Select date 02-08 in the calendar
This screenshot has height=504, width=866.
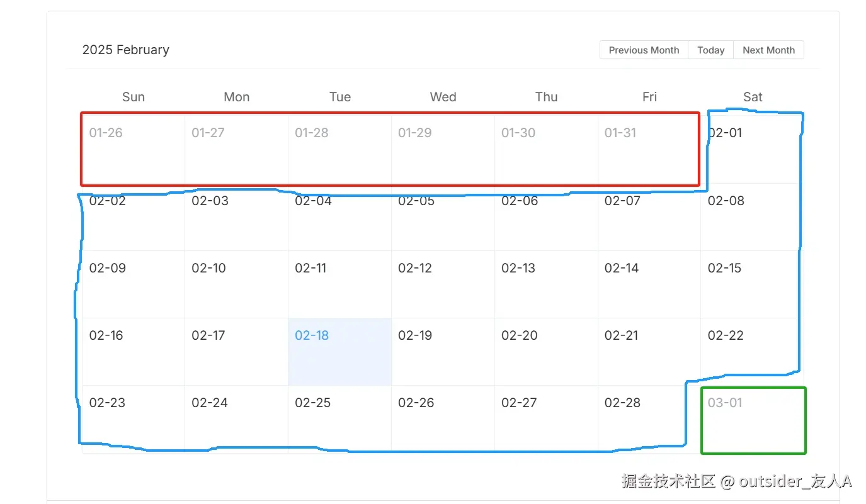(752, 217)
